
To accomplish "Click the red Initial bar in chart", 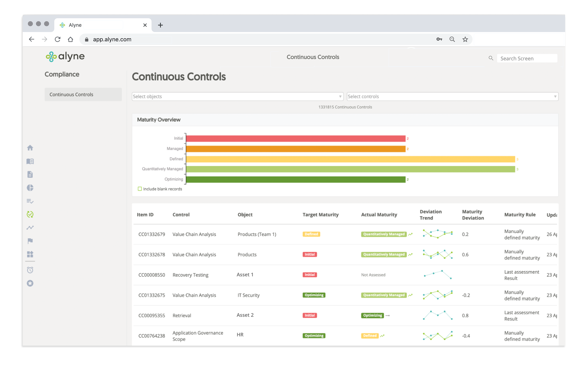I will click(x=295, y=139).
